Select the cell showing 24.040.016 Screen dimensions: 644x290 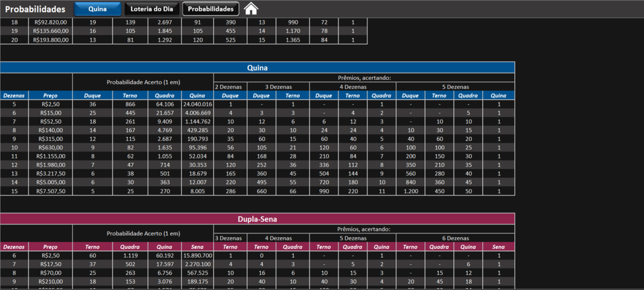tap(197, 104)
